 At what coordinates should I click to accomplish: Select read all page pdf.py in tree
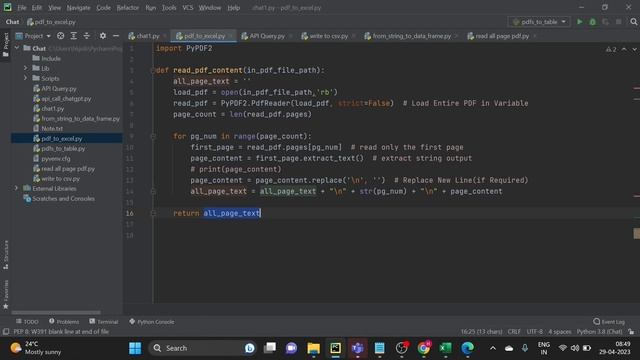(x=64, y=169)
